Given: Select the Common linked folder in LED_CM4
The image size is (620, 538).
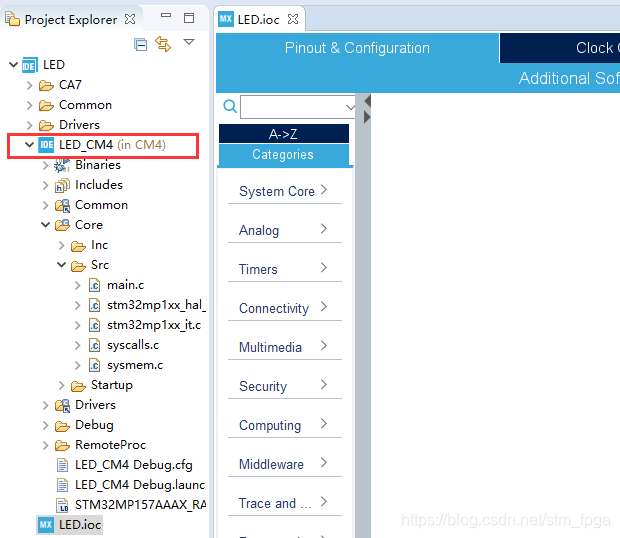Looking at the screenshot, I should (x=101, y=205).
